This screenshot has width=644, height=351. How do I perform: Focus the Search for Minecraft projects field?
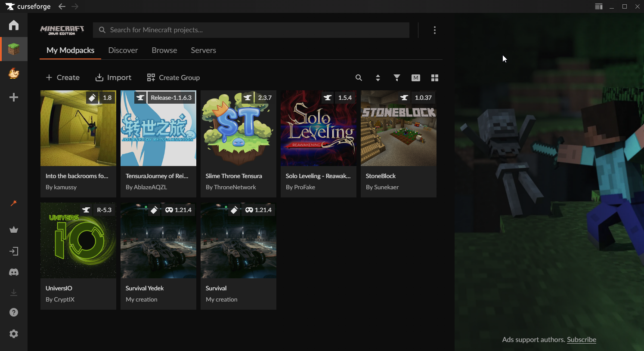(x=251, y=30)
